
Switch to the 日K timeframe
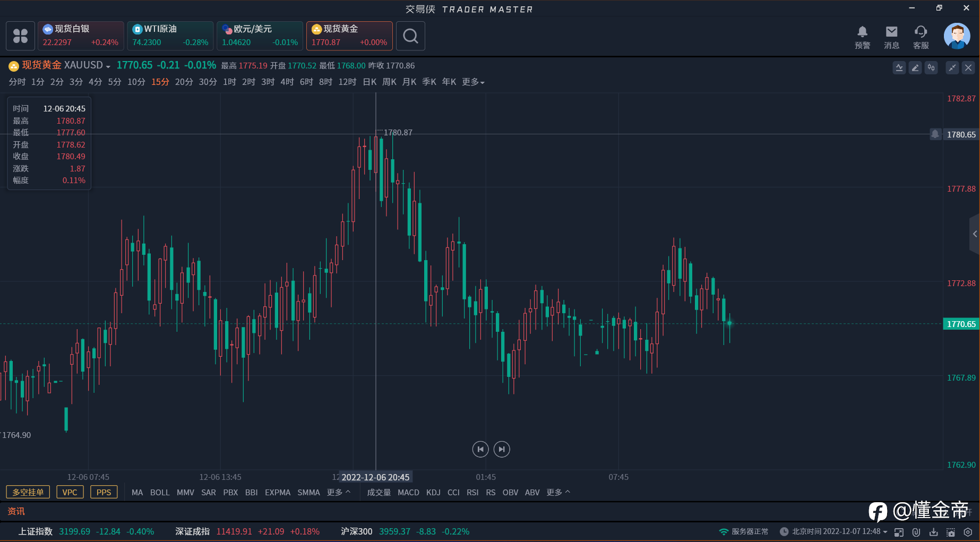tap(369, 82)
